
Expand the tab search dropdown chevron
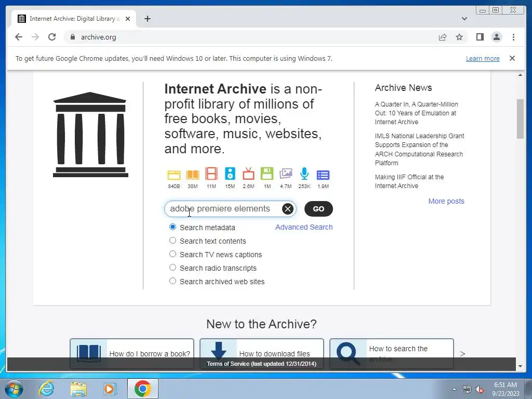[x=464, y=19]
